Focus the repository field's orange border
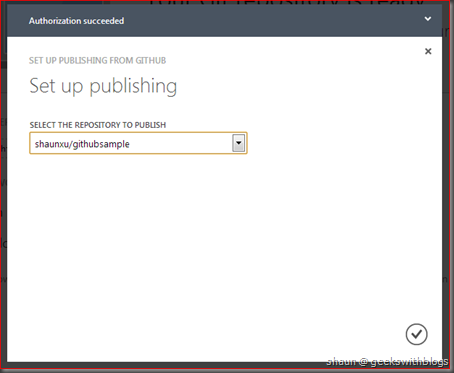The height and width of the screenshot is (373, 454). tap(138, 133)
